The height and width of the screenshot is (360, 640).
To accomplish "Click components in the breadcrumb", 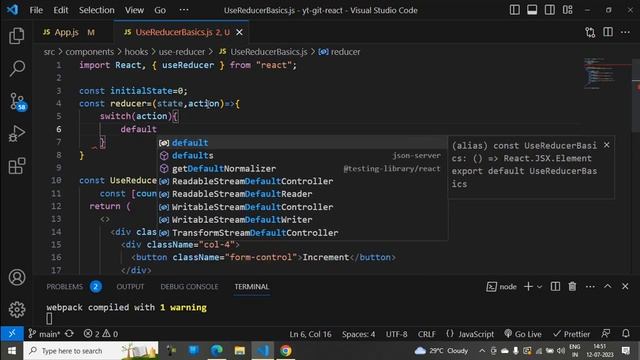I will tap(89, 52).
